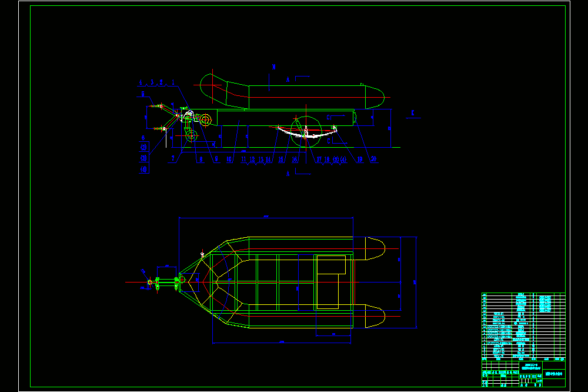The height and width of the screenshot is (392, 588).
Task: Select part callout number 16
Action: click(295, 159)
